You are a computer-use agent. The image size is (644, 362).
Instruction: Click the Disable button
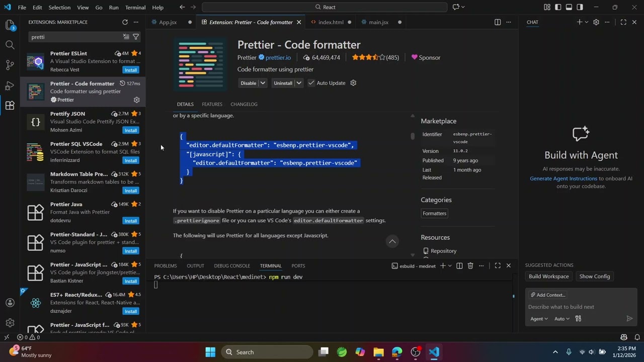249,83
